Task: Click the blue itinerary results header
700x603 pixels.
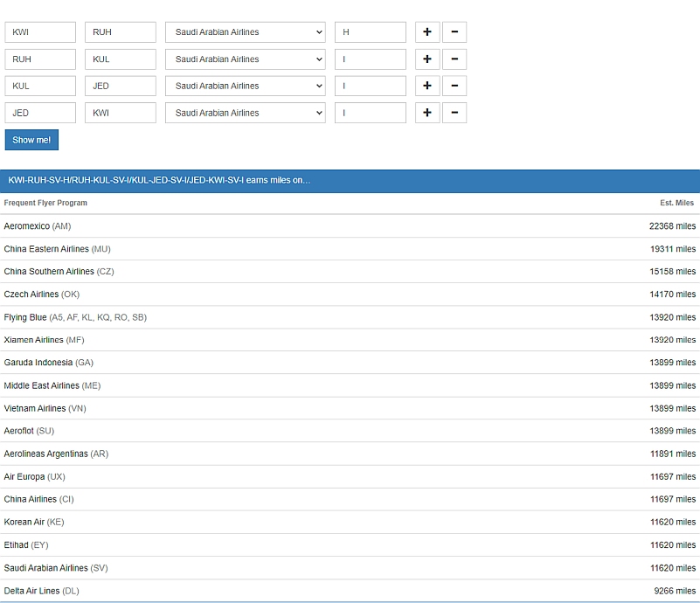Action: pos(350,181)
